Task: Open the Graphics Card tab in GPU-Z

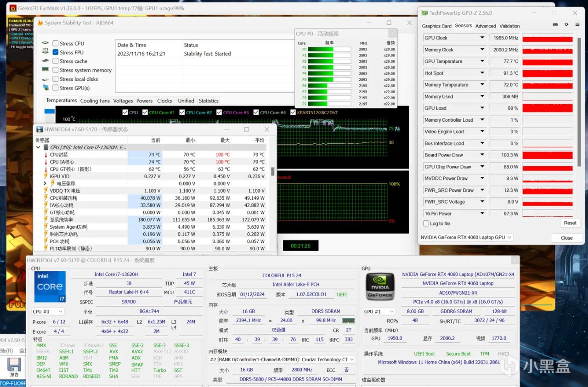Action: tap(436, 26)
